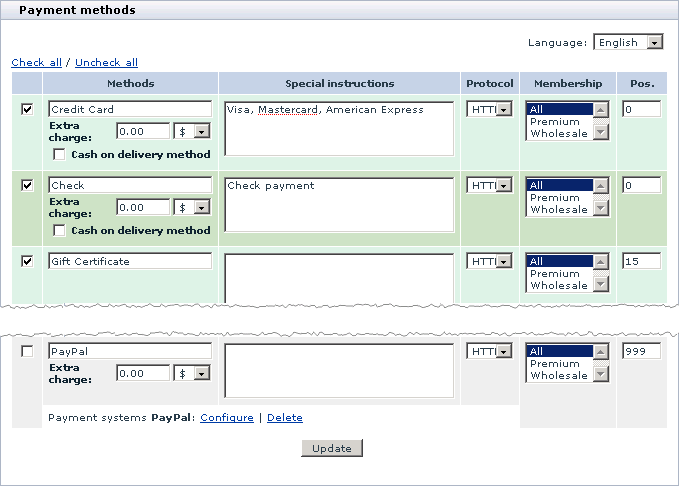
Task: Open the PayPal protocol dropdown
Action: (489, 351)
